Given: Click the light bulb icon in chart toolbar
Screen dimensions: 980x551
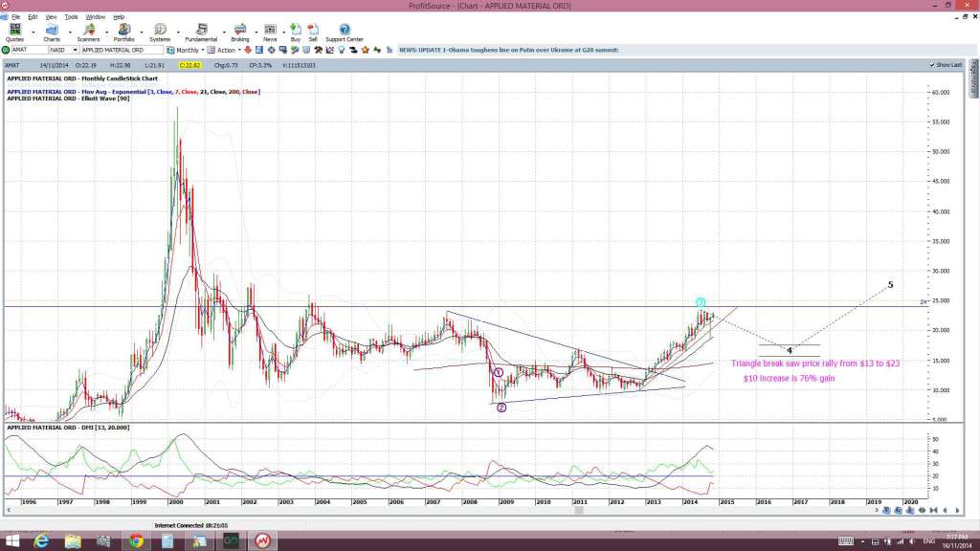Looking at the screenshot, I should tap(342, 50).
